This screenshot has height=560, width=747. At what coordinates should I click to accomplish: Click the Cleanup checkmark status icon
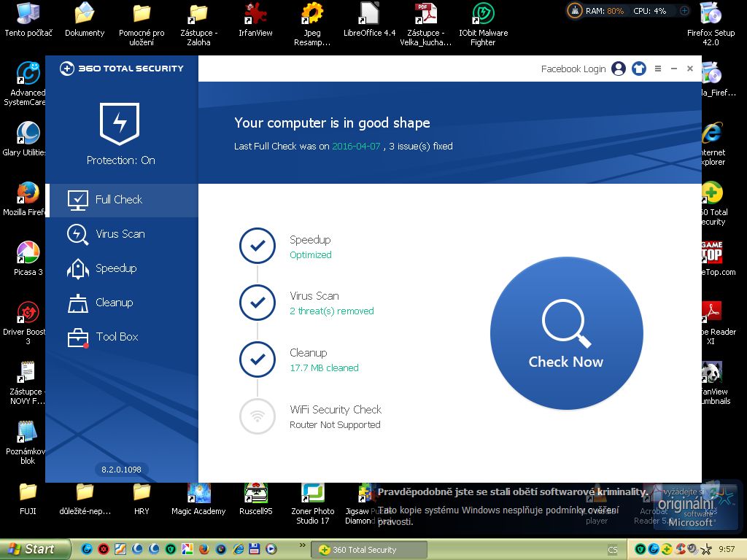click(x=258, y=359)
